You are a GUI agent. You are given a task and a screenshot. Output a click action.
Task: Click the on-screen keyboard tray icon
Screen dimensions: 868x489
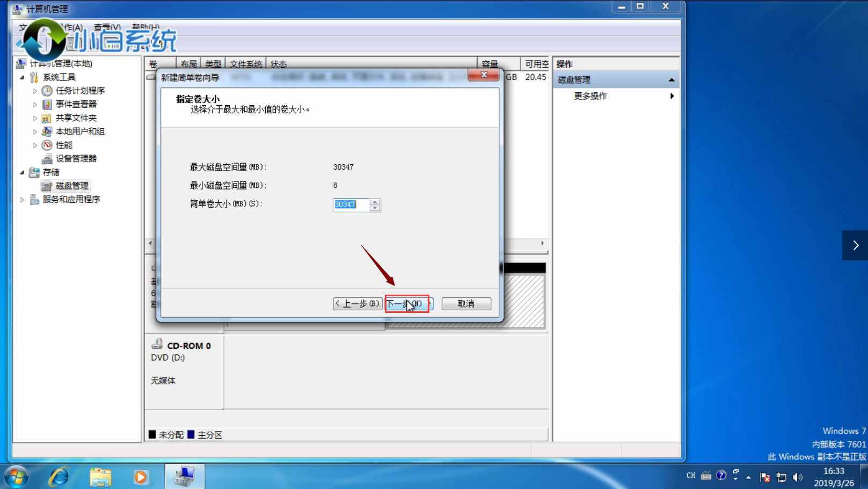[706, 476]
